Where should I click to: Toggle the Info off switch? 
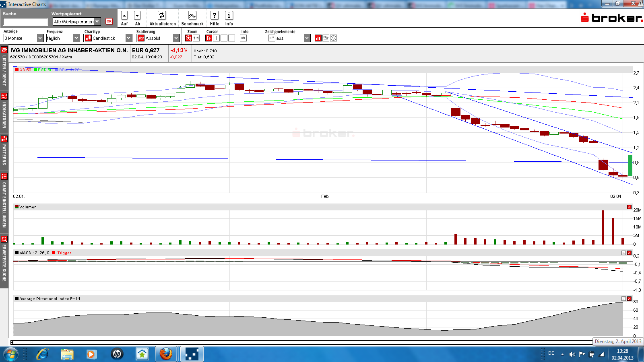(243, 38)
